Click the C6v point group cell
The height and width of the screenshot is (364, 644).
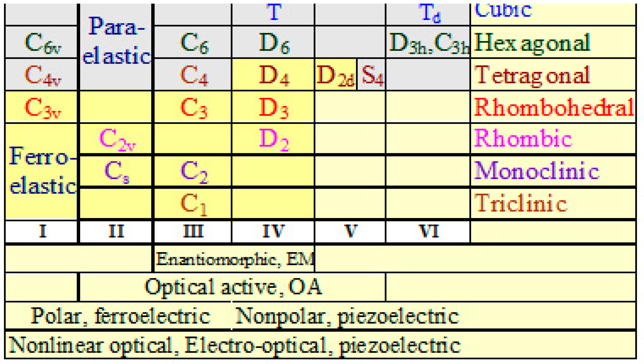(x=43, y=43)
